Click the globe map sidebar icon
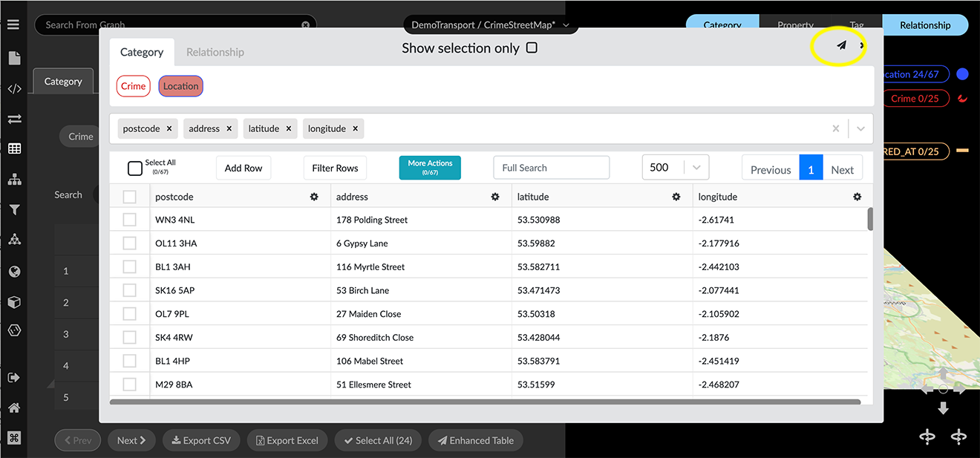 (x=14, y=272)
